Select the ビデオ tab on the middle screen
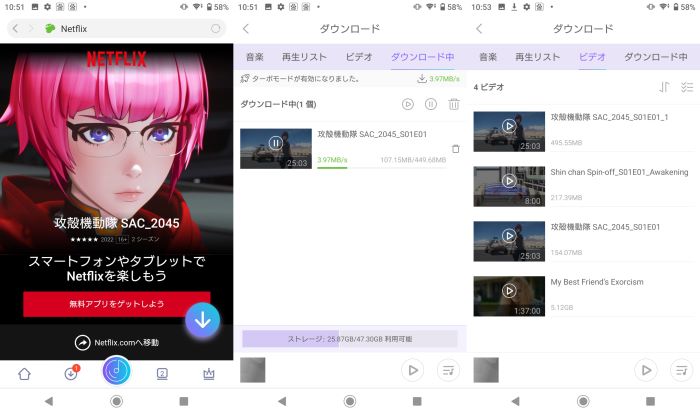 point(359,57)
